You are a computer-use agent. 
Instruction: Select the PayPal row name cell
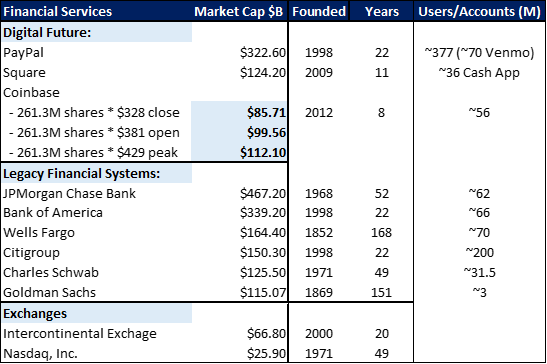coord(23,53)
